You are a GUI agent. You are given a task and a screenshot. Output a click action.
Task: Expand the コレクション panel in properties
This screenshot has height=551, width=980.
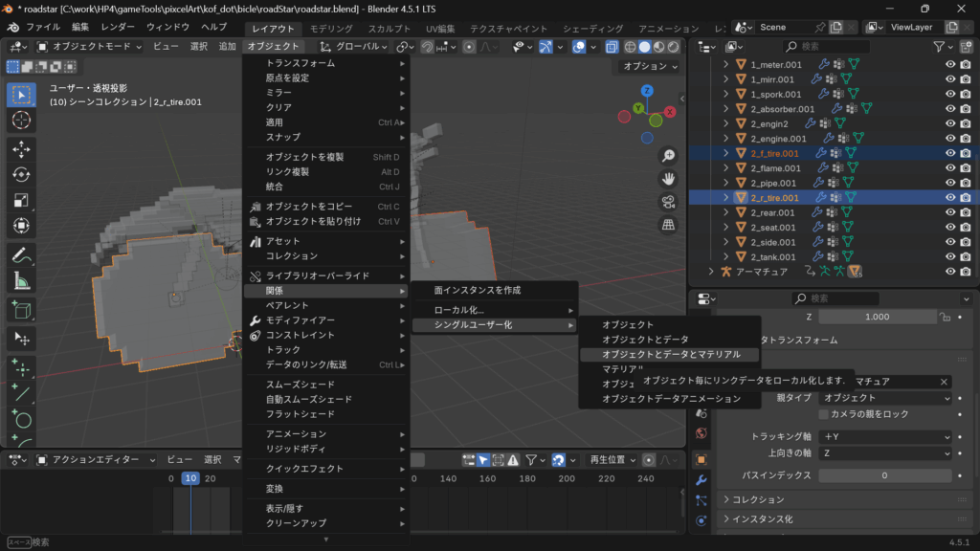click(726, 499)
